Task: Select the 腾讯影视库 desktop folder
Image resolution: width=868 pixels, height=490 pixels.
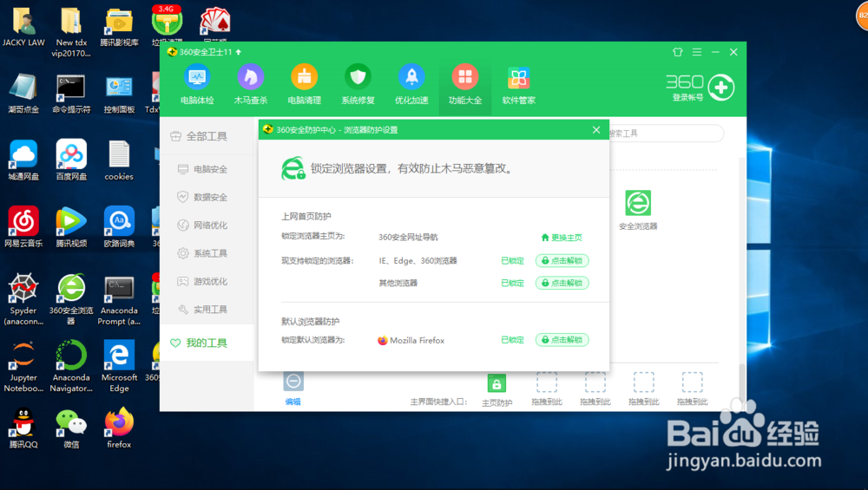Action: point(119,27)
